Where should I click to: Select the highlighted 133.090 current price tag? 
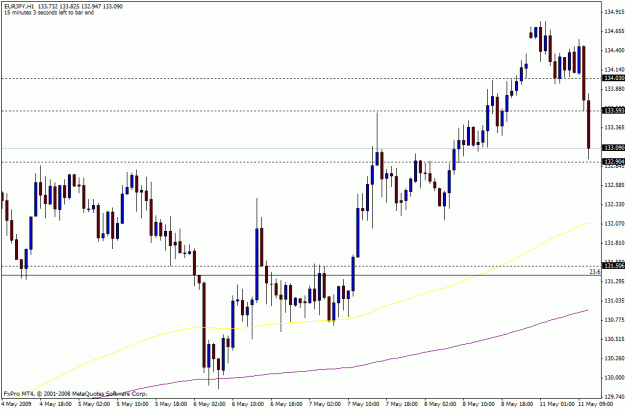[x=614, y=148]
